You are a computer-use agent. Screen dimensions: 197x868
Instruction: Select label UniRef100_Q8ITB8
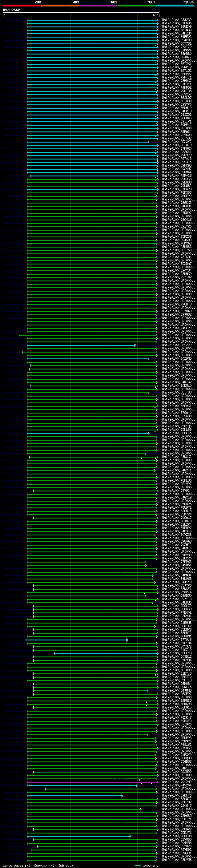pos(177,392)
